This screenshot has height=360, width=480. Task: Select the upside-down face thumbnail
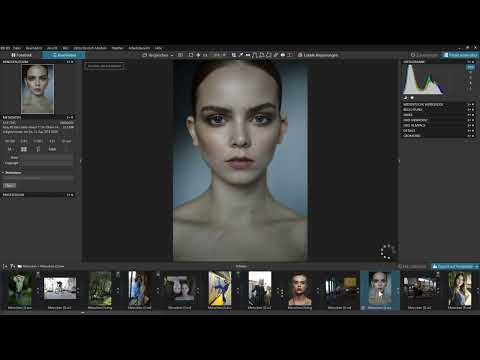[x=180, y=288]
